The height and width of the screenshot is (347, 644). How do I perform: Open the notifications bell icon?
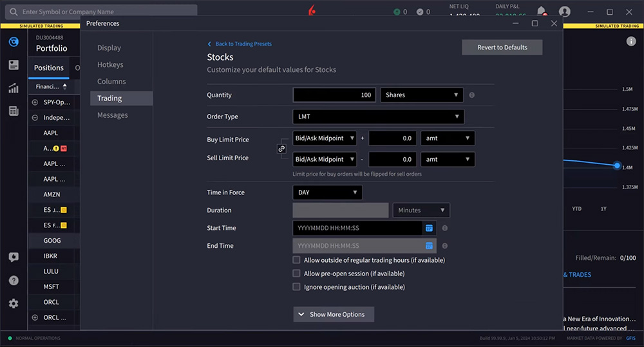point(541,12)
